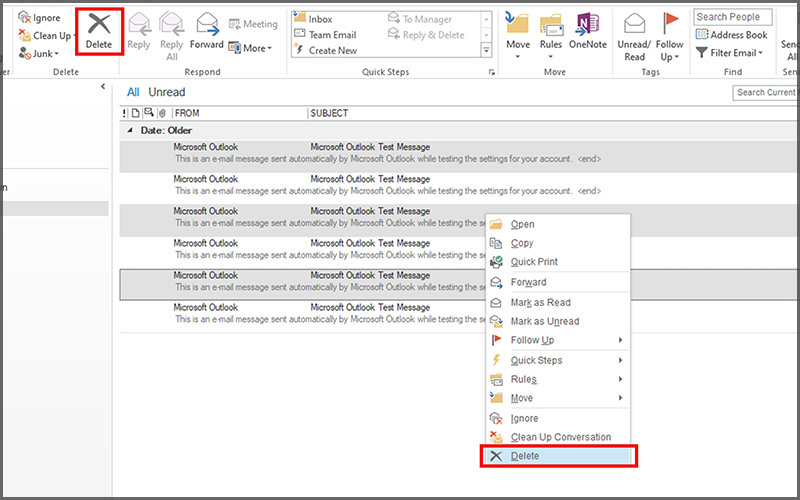Click the Search Current mailbox field
800x500 pixels.
765,92
